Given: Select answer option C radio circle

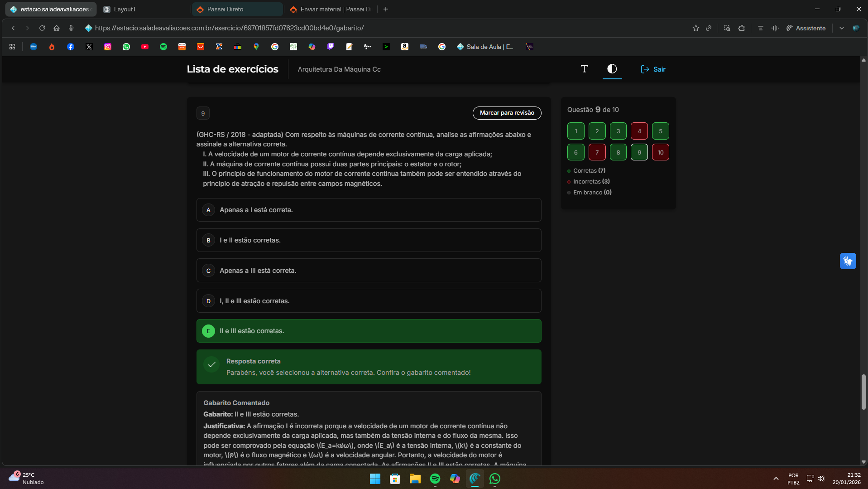Looking at the screenshot, I should pos(208,271).
